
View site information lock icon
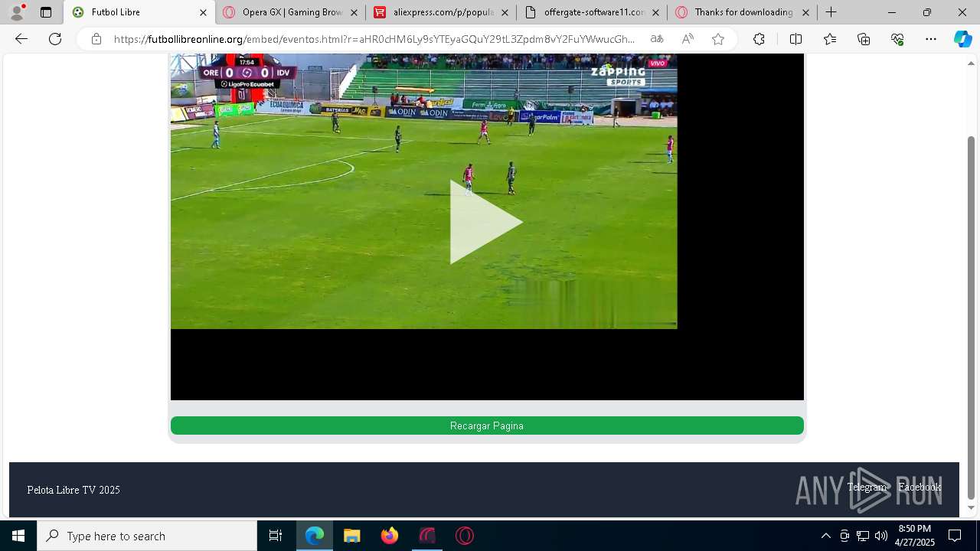[96, 39]
